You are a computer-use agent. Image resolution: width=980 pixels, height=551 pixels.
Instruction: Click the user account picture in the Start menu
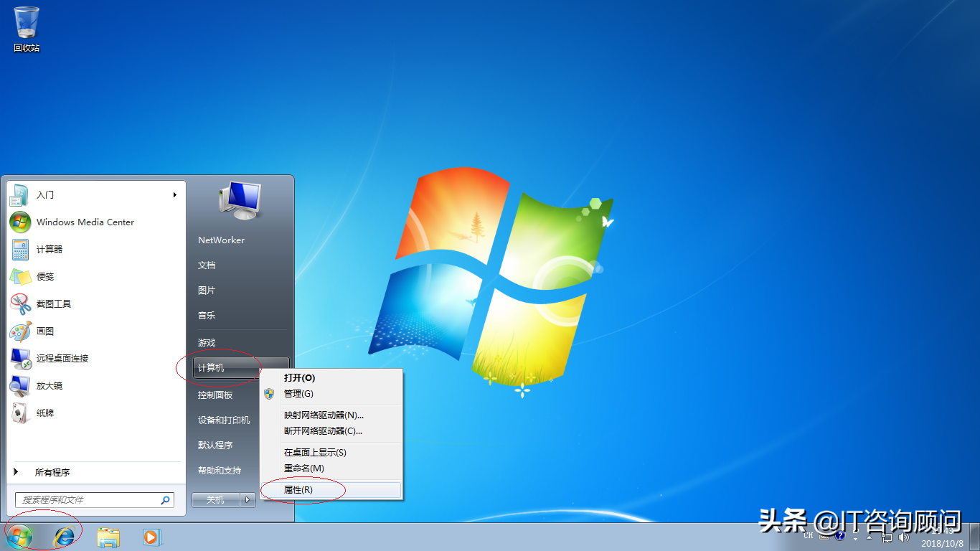(x=240, y=199)
